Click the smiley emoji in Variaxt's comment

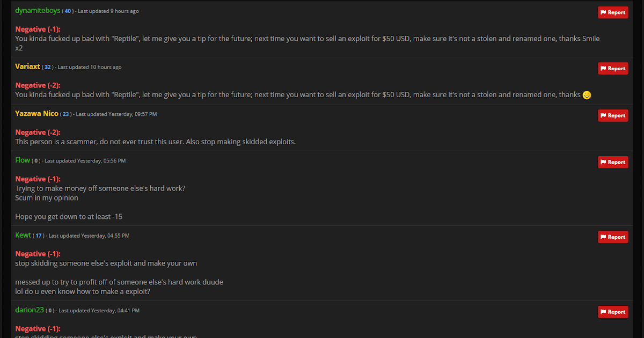[587, 95]
